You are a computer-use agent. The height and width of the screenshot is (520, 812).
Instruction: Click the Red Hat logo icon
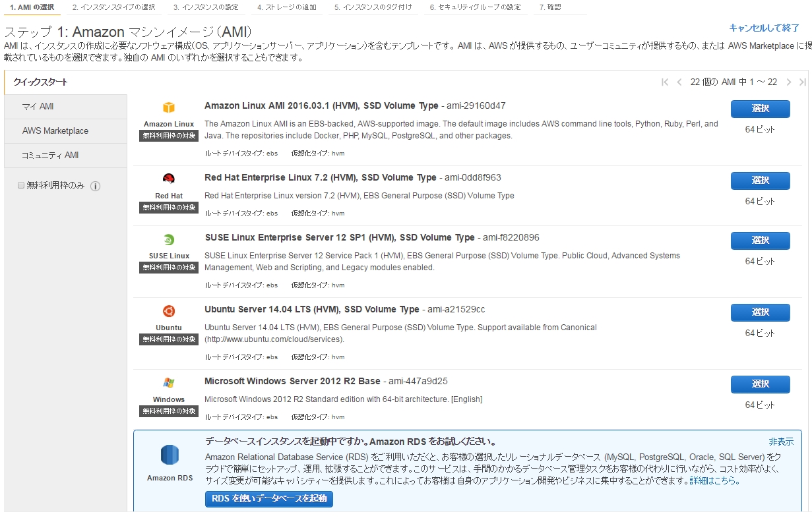click(x=169, y=179)
